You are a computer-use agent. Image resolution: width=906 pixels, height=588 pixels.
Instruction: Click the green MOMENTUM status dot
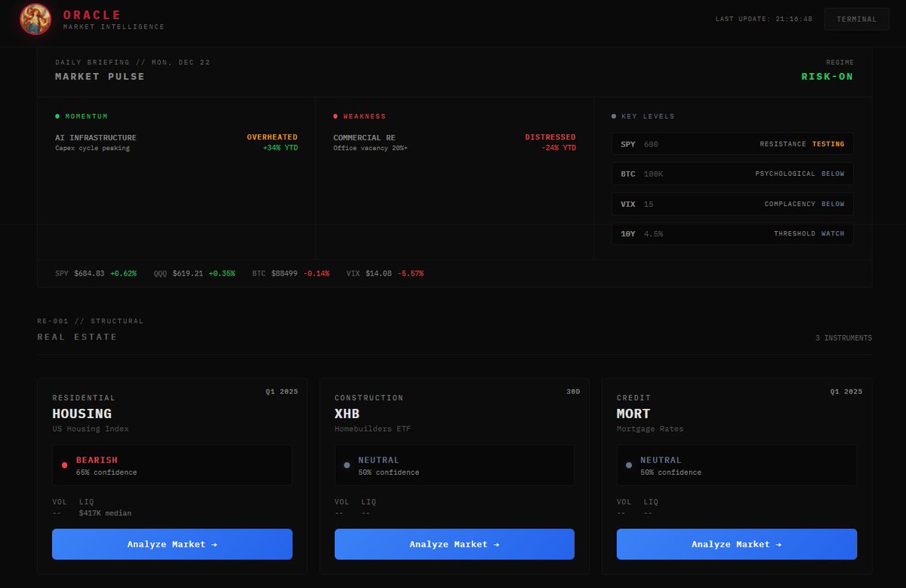pyautogui.click(x=57, y=116)
